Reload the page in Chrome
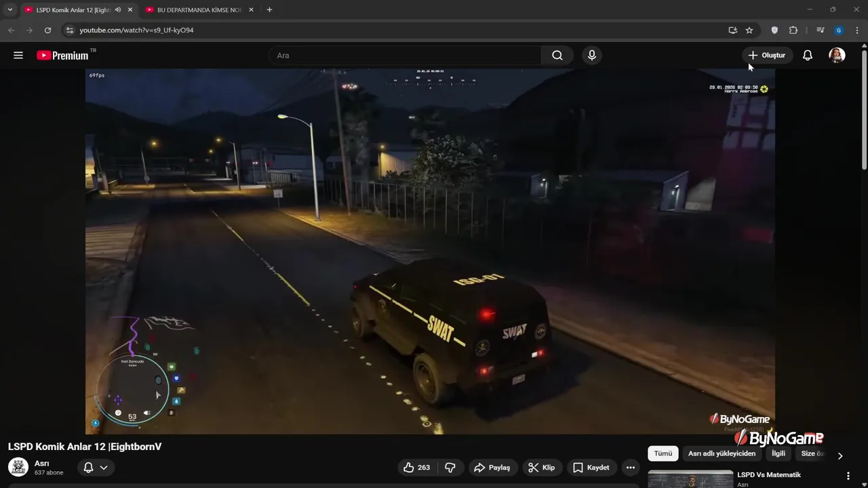The width and height of the screenshot is (868, 488). pos(47,30)
